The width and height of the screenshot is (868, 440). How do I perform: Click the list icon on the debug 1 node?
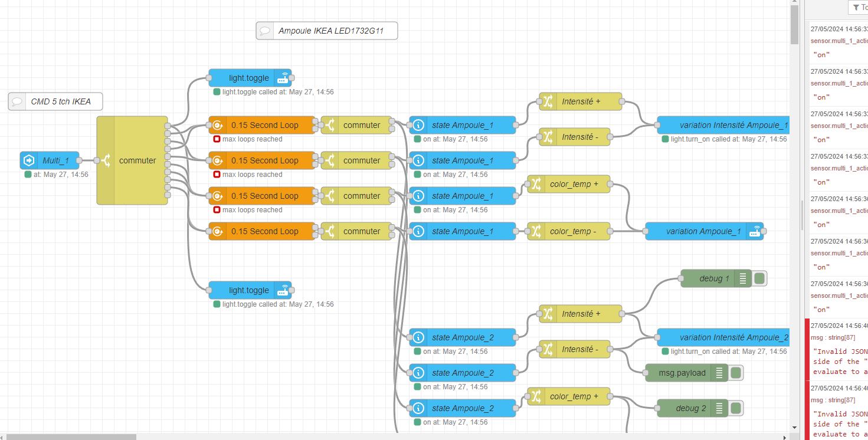(x=743, y=278)
